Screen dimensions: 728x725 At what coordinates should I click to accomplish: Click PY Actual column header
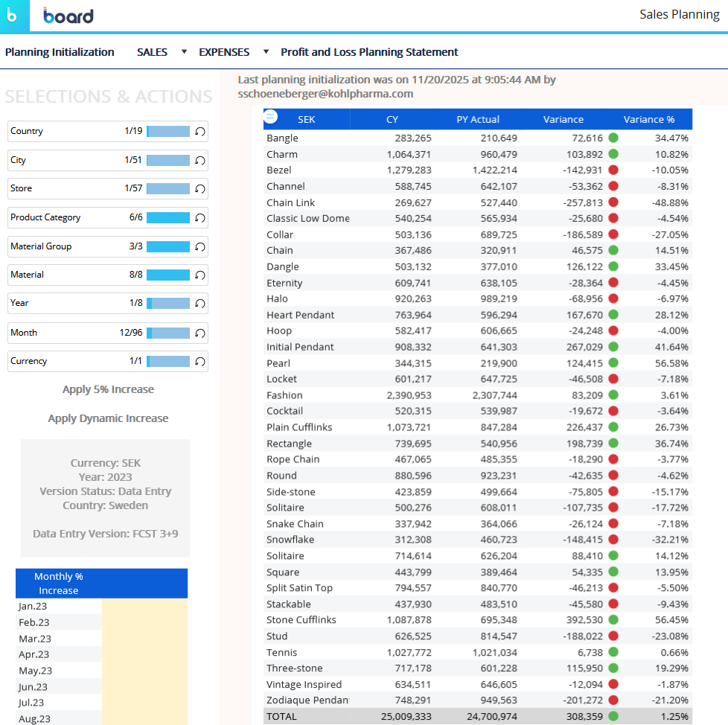[x=478, y=119]
